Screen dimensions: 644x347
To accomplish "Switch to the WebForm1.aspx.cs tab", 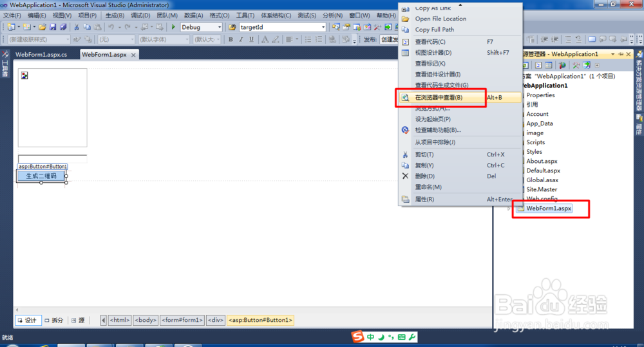I will pyautogui.click(x=41, y=54).
